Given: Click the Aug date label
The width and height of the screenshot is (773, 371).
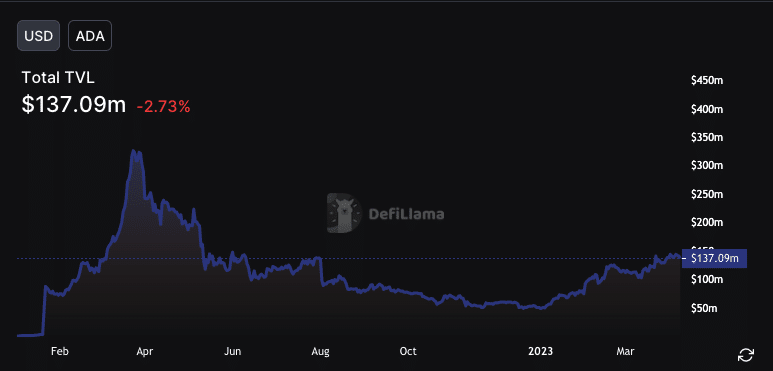Looking at the screenshot, I should (x=321, y=351).
